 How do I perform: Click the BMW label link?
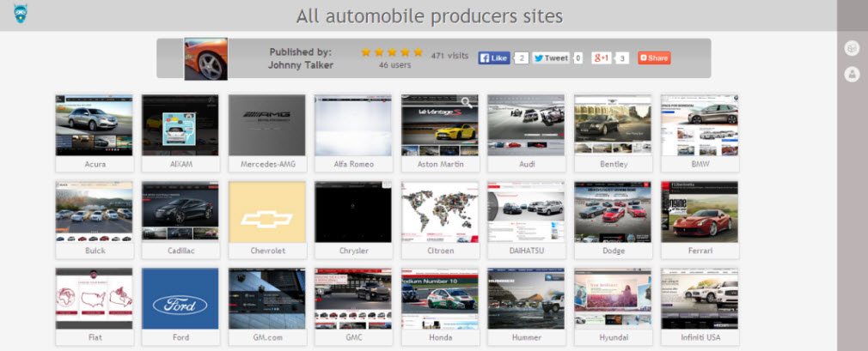tap(700, 164)
